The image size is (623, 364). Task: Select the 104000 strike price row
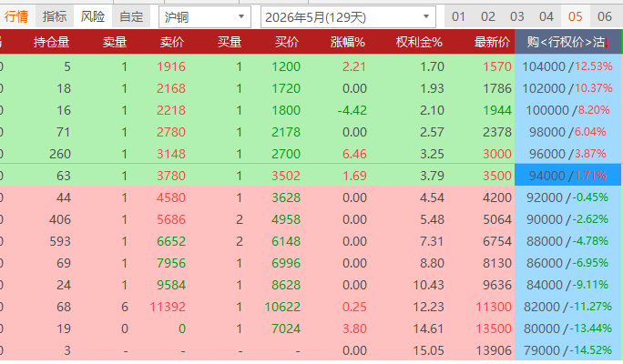[x=545, y=66]
